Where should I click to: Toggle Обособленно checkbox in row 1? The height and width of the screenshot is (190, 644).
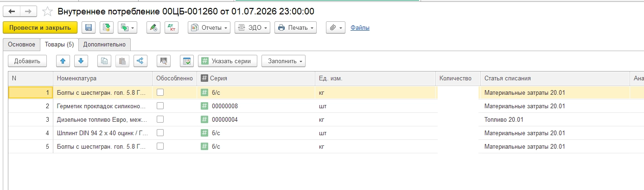(x=160, y=92)
